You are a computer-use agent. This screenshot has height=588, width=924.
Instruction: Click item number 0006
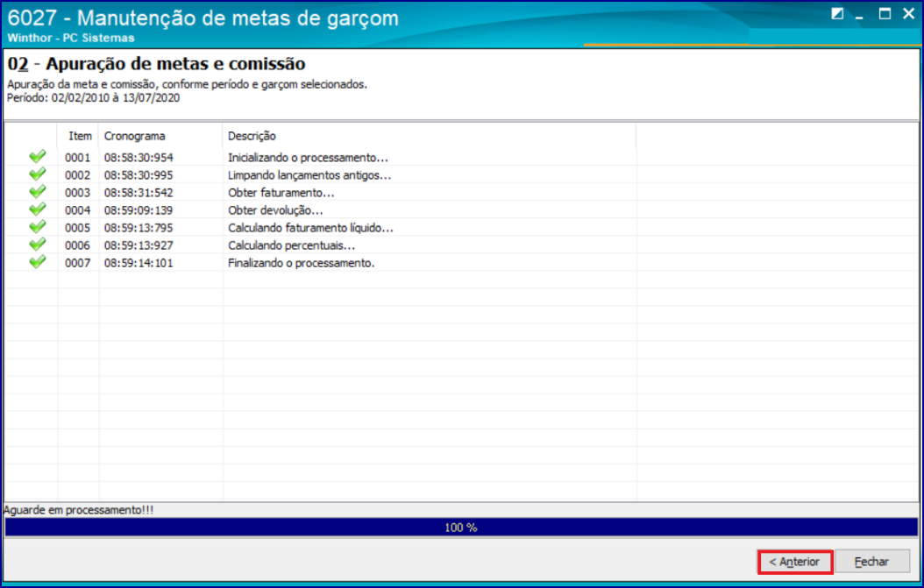78,245
